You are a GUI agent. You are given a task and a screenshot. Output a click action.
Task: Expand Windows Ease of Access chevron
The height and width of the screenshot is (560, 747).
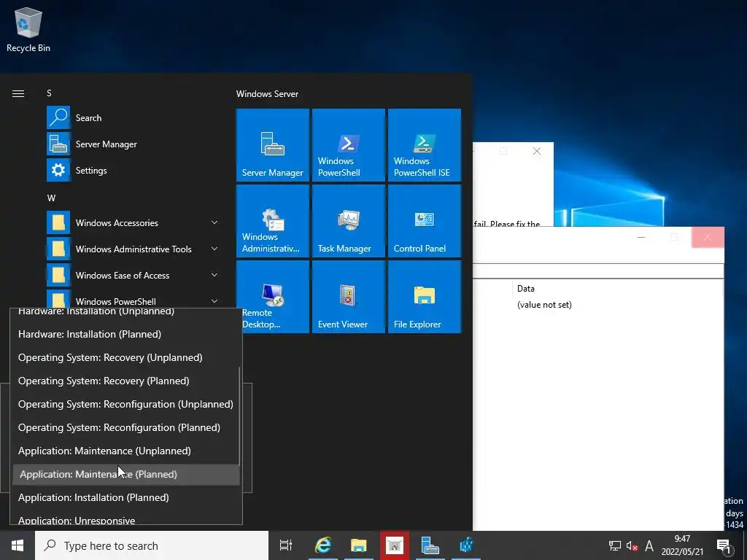pos(214,275)
